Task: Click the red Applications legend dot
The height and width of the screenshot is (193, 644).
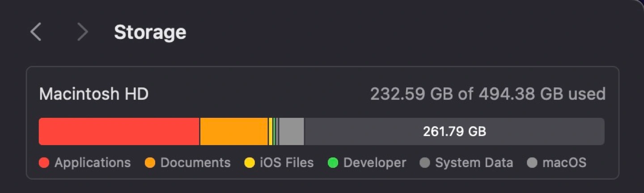Action: point(44,163)
